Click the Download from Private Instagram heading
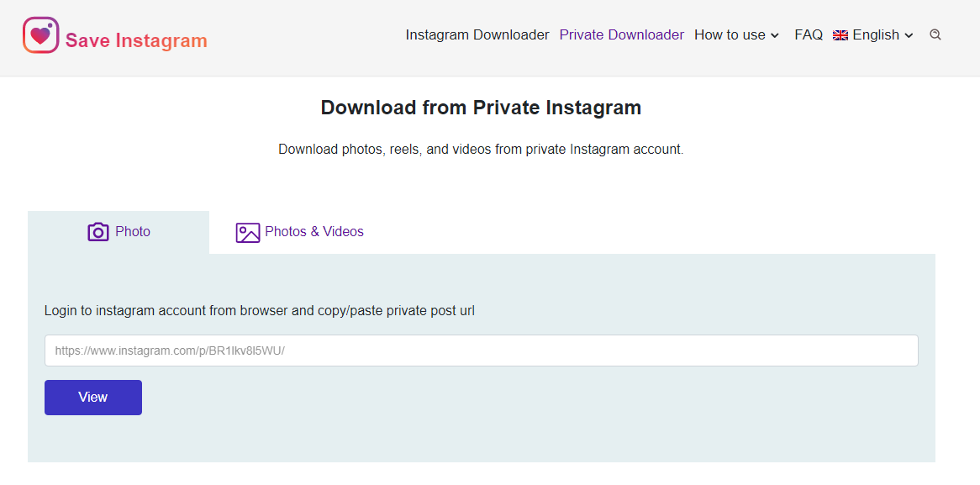980x485 pixels. pos(481,108)
